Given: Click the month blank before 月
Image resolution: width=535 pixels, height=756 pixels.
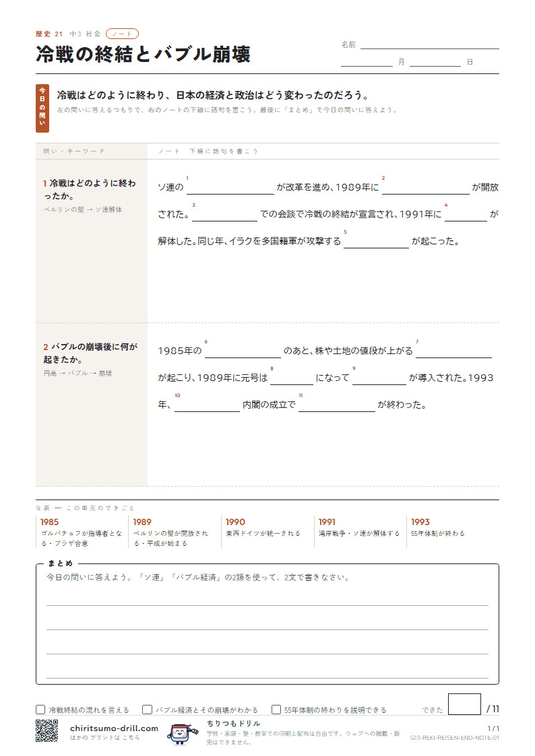Looking at the screenshot, I should 367,62.
